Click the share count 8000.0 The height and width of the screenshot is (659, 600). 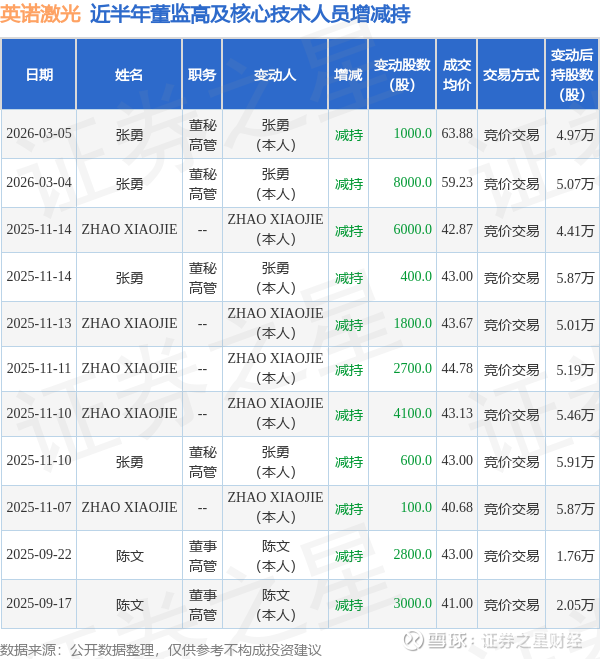[x=413, y=182]
